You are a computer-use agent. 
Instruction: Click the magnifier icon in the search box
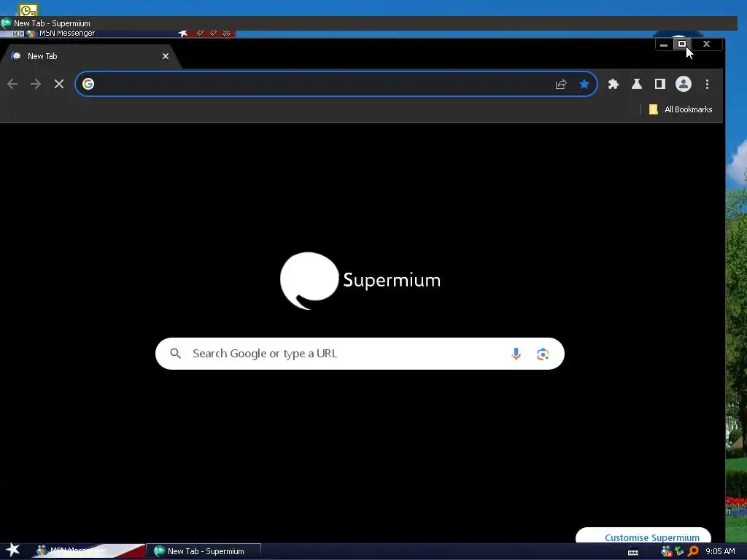(x=175, y=354)
